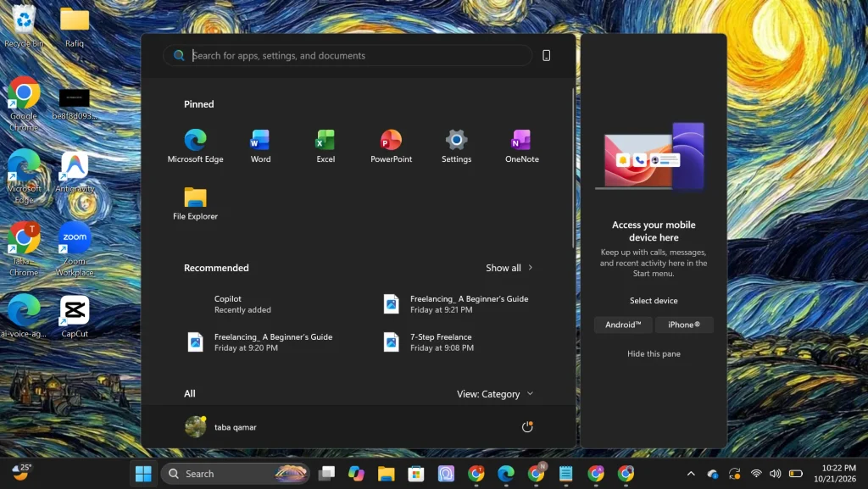
Task: Show all recommended items
Action: click(509, 268)
